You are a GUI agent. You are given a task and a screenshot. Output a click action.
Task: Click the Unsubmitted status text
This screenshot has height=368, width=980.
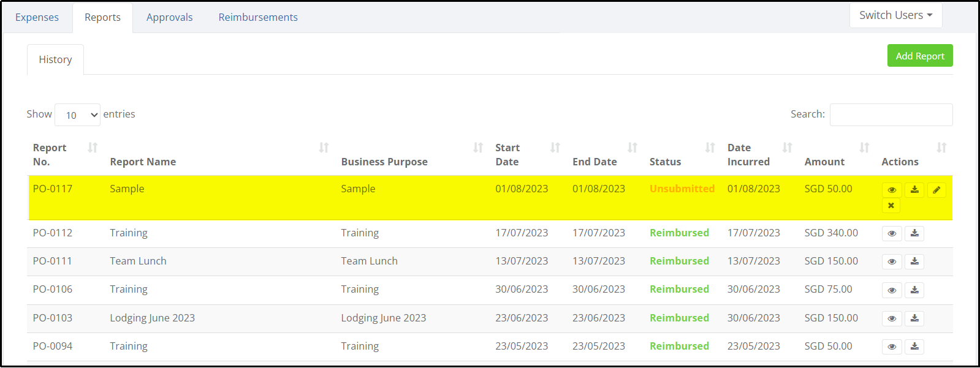(682, 189)
